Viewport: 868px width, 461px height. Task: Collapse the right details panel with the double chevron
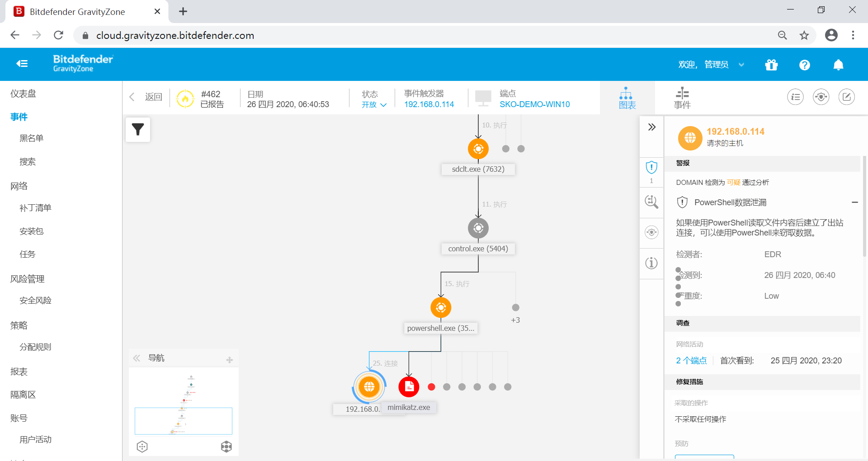(651, 127)
